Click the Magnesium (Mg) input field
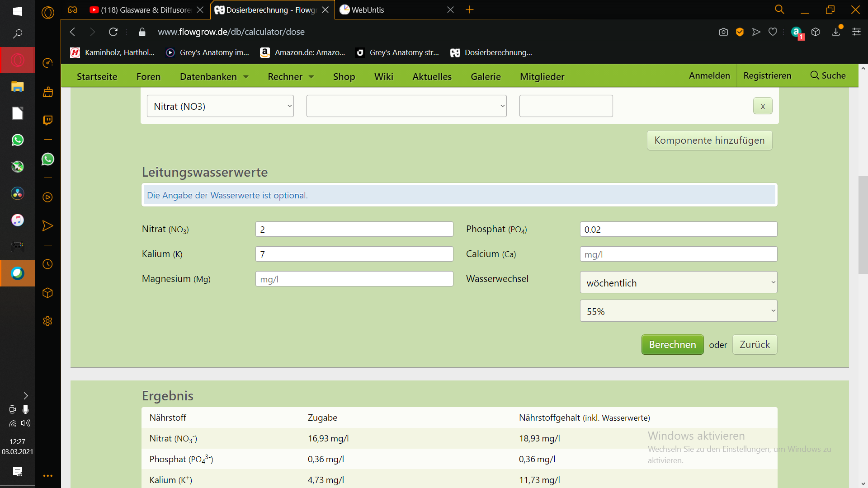Viewport: 868px width, 488px height. [354, 279]
